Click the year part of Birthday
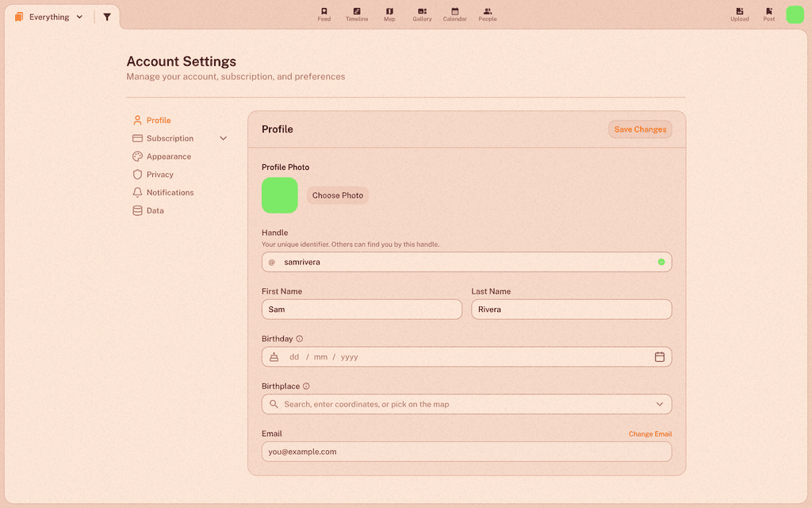 350,356
